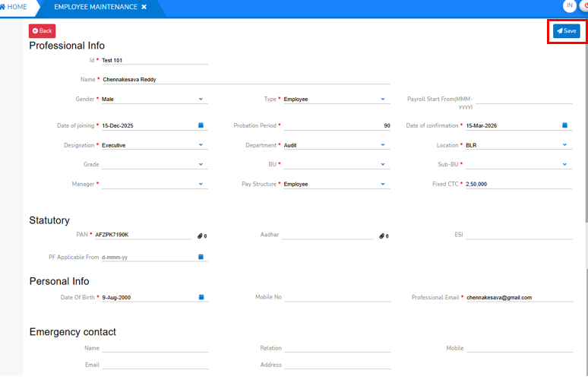Switch to the Employee Maintenance tab
This screenshot has width=588, height=389.
96,7
